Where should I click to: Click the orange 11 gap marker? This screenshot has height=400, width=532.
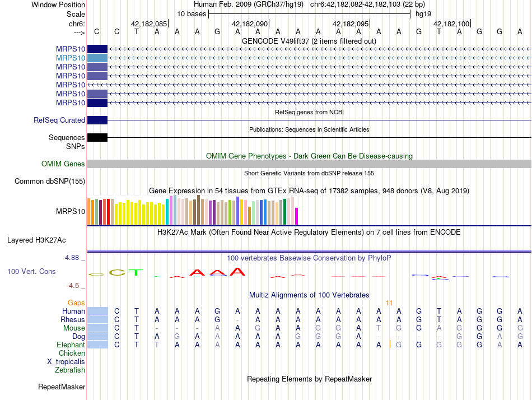click(389, 303)
